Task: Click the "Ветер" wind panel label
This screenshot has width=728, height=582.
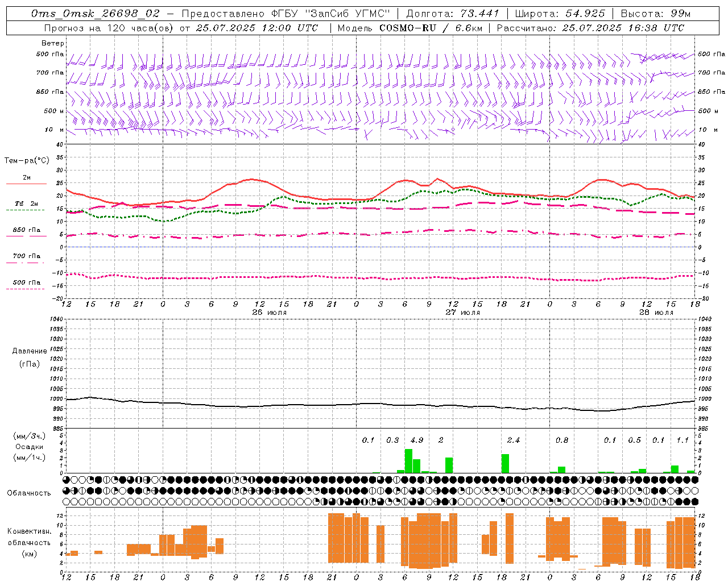Action: click(x=53, y=43)
